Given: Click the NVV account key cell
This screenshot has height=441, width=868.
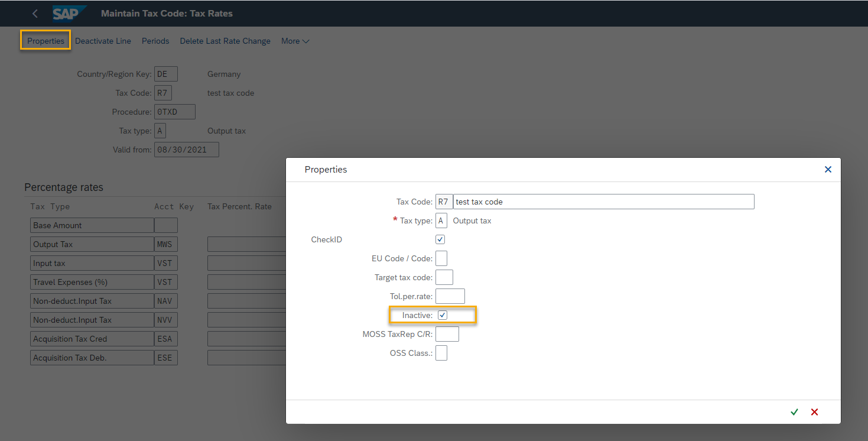Looking at the screenshot, I should (x=166, y=320).
